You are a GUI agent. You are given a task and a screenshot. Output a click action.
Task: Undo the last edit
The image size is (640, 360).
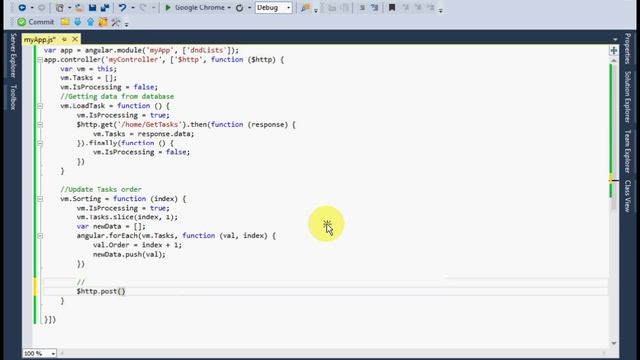coord(122,7)
